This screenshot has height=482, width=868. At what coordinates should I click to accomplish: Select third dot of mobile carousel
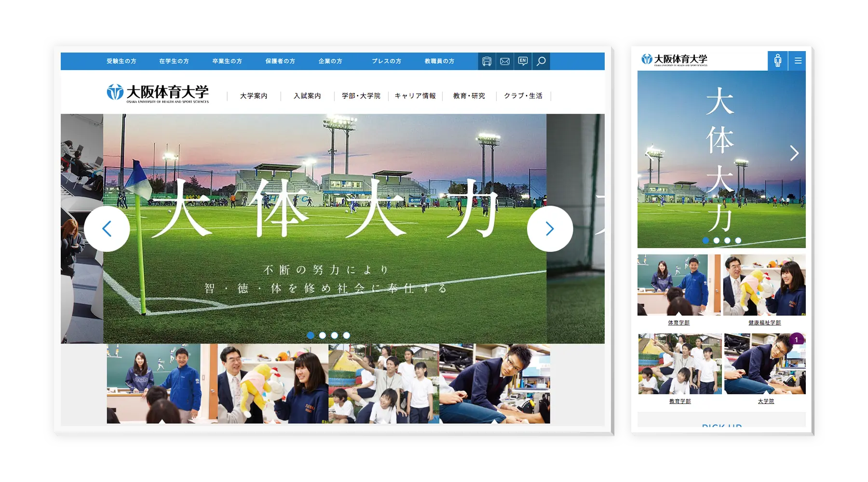(727, 241)
